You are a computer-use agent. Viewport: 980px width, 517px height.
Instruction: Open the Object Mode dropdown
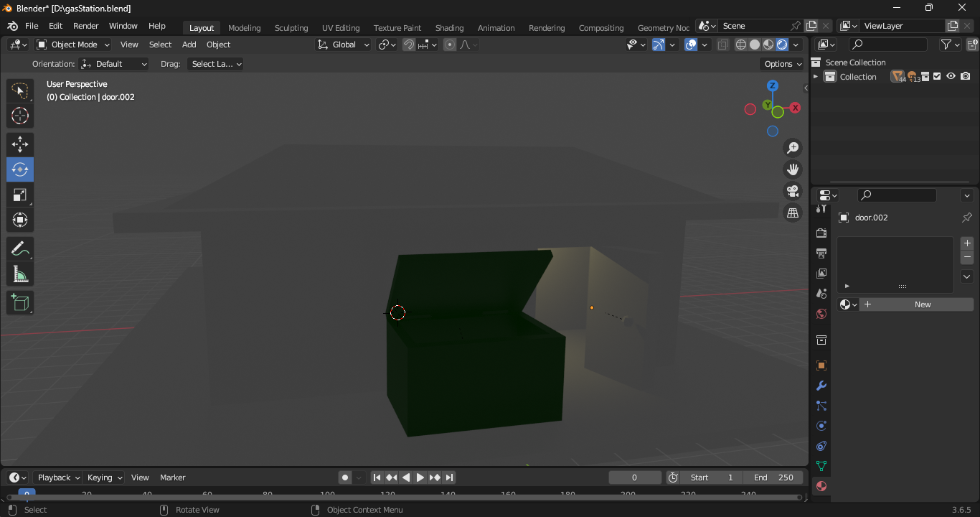tap(73, 45)
